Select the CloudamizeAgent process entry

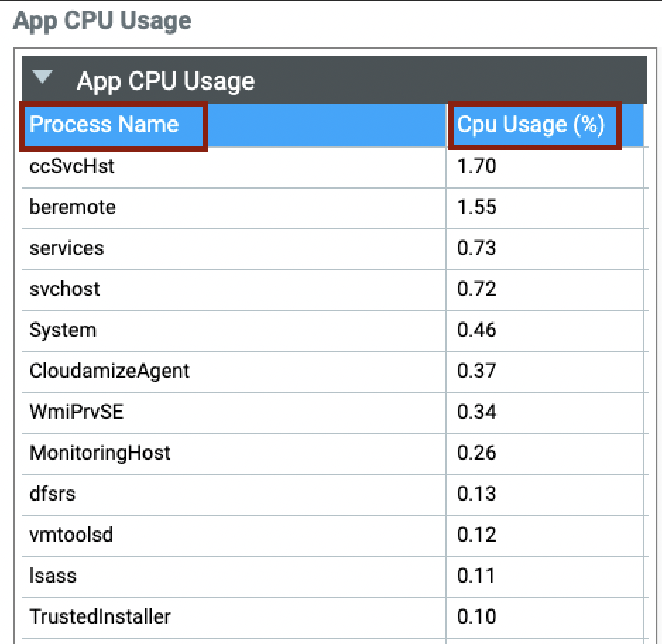pos(109,371)
